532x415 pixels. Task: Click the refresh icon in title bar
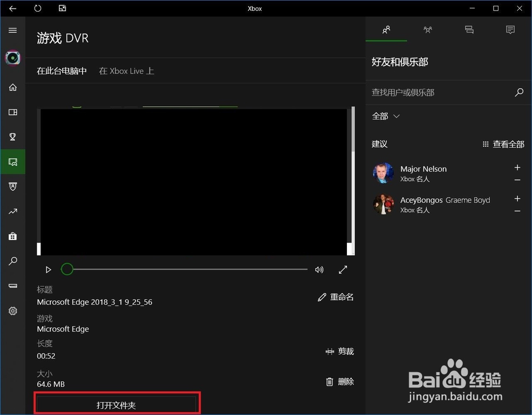tap(38, 8)
